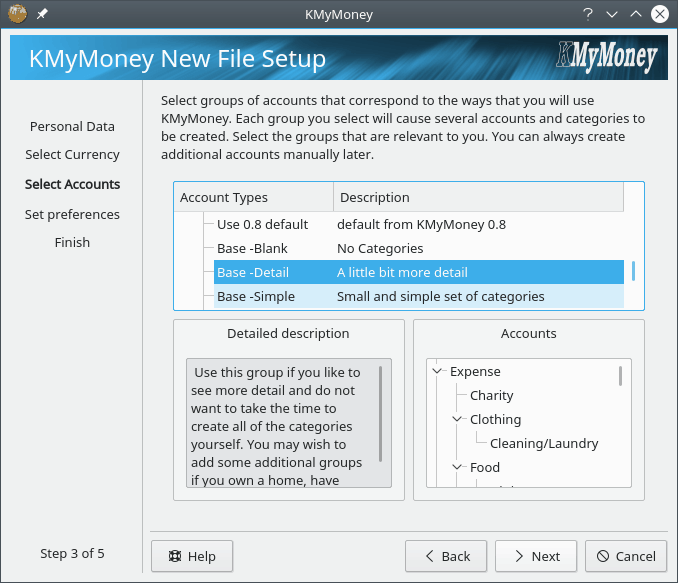Click 'Small and simple set of categories' cell
The height and width of the screenshot is (583, 678).
click(x=441, y=296)
